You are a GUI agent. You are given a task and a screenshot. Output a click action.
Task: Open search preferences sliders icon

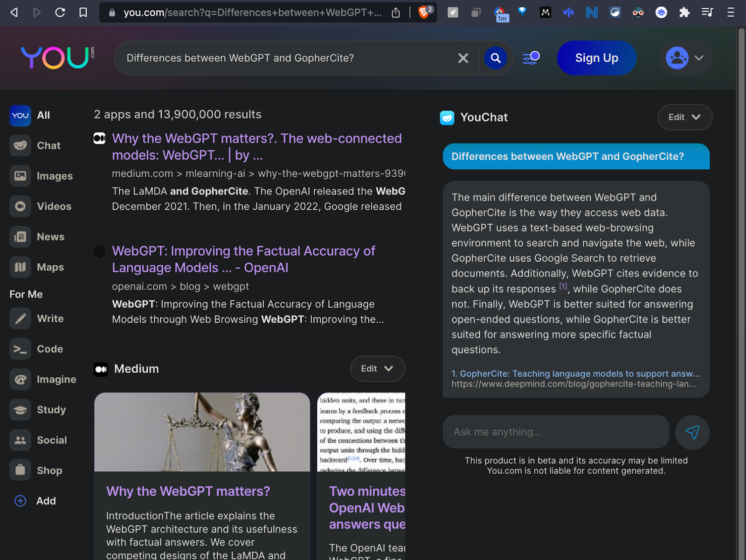(531, 58)
